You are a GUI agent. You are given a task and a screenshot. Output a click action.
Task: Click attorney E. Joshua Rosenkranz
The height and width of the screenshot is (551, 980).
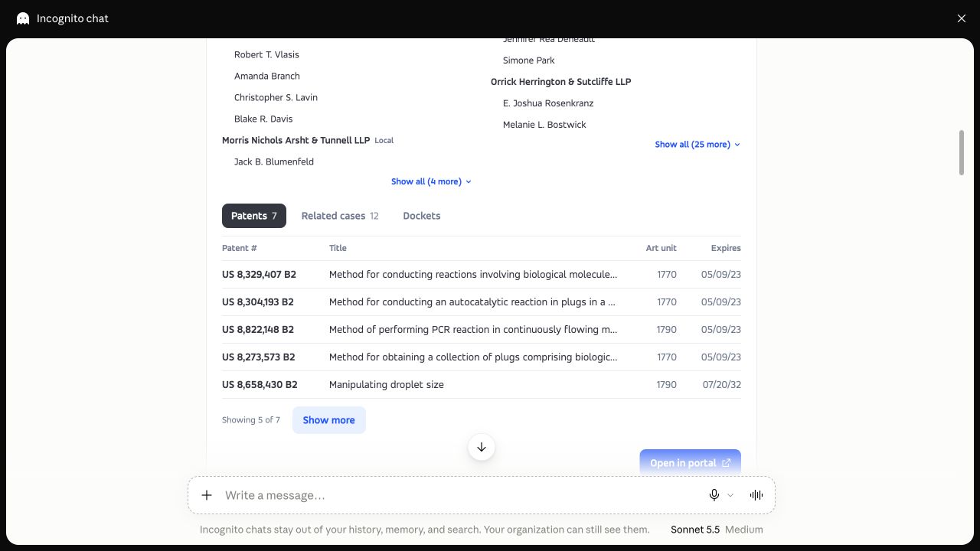click(x=548, y=103)
